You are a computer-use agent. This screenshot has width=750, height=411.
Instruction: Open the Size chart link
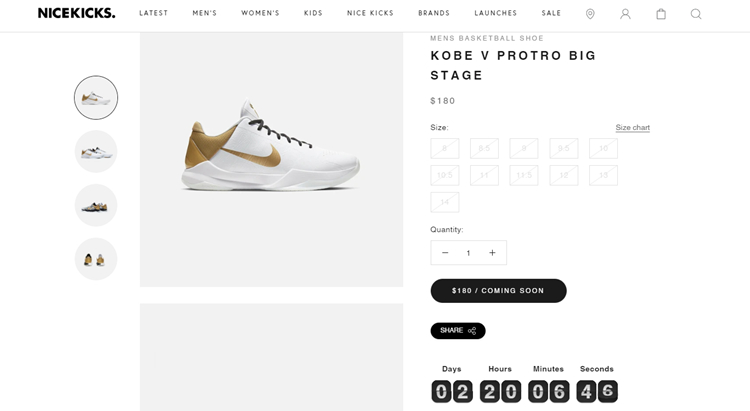click(x=632, y=128)
